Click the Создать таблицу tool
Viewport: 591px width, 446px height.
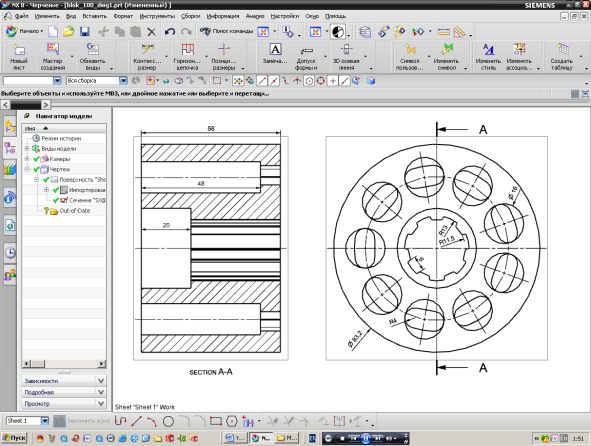[x=562, y=57]
